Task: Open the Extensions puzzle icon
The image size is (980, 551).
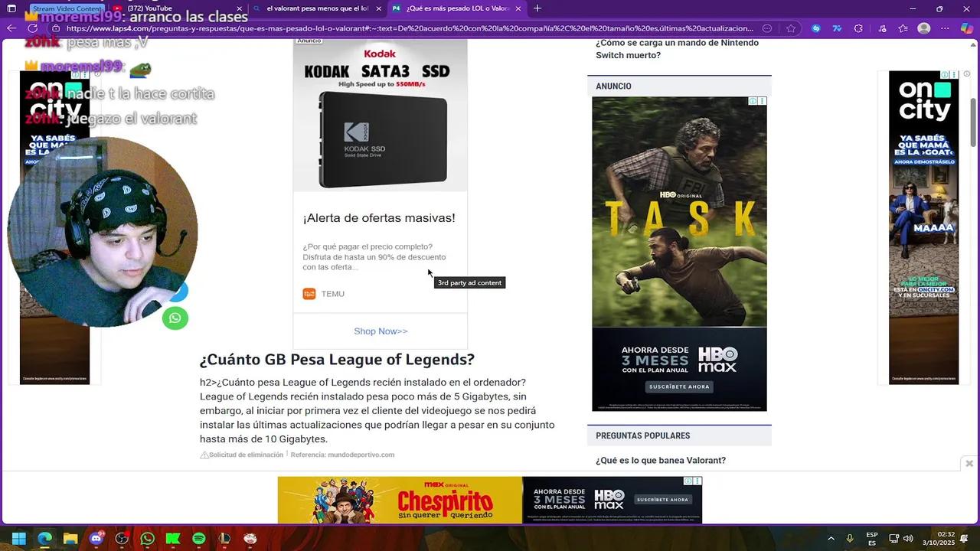Action: click(x=858, y=28)
